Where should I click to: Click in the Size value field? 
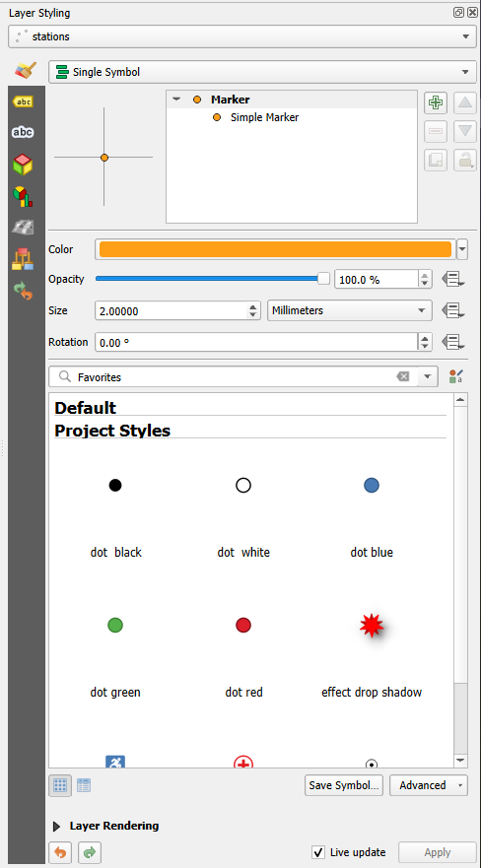pos(172,310)
